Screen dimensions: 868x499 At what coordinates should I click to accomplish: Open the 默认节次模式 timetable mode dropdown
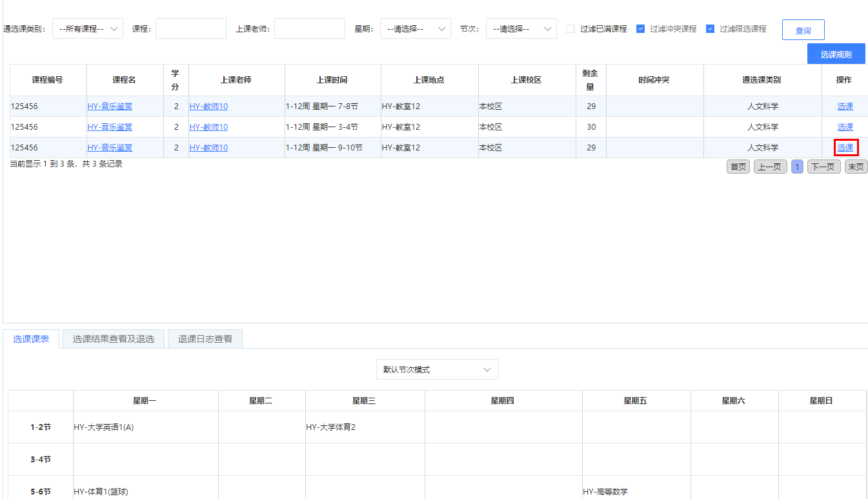[437, 370]
